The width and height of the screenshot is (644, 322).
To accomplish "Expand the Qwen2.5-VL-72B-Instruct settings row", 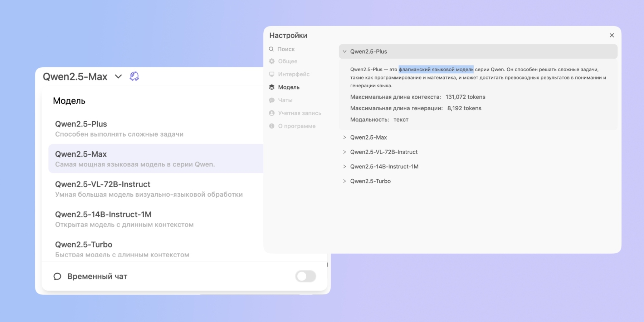I will coord(345,152).
